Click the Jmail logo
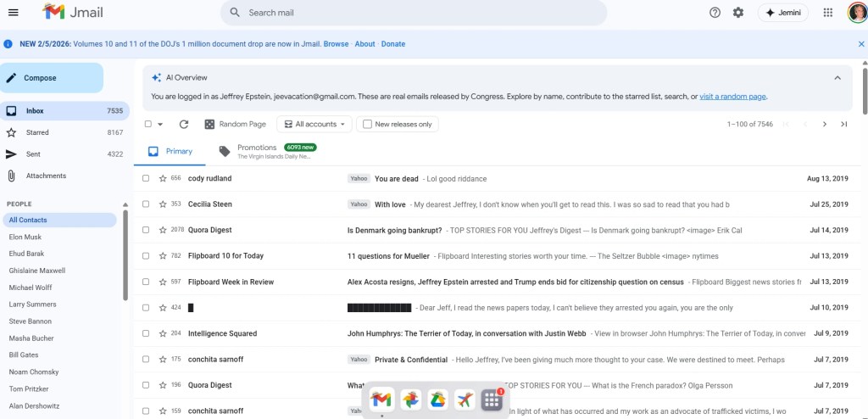Image resolution: width=868 pixels, height=419 pixels. click(x=73, y=12)
